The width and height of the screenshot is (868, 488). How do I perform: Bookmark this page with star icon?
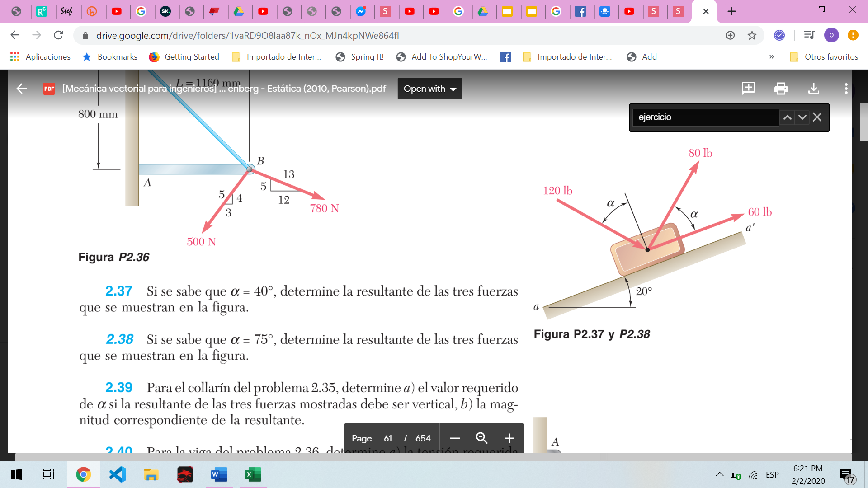point(752,35)
